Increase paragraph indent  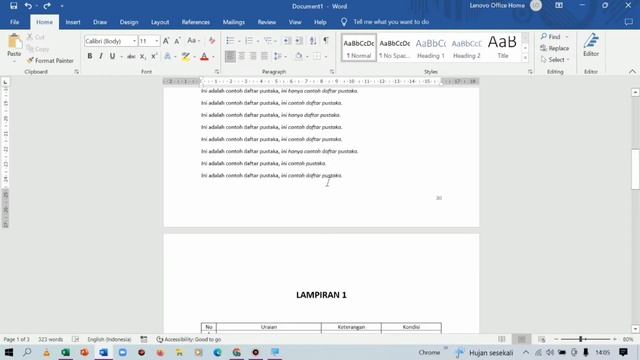(x=299, y=40)
